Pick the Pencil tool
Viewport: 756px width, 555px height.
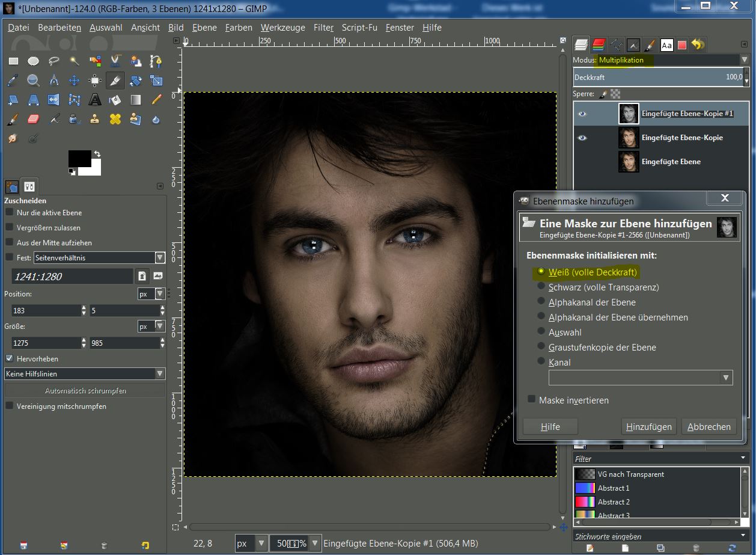pos(156,99)
